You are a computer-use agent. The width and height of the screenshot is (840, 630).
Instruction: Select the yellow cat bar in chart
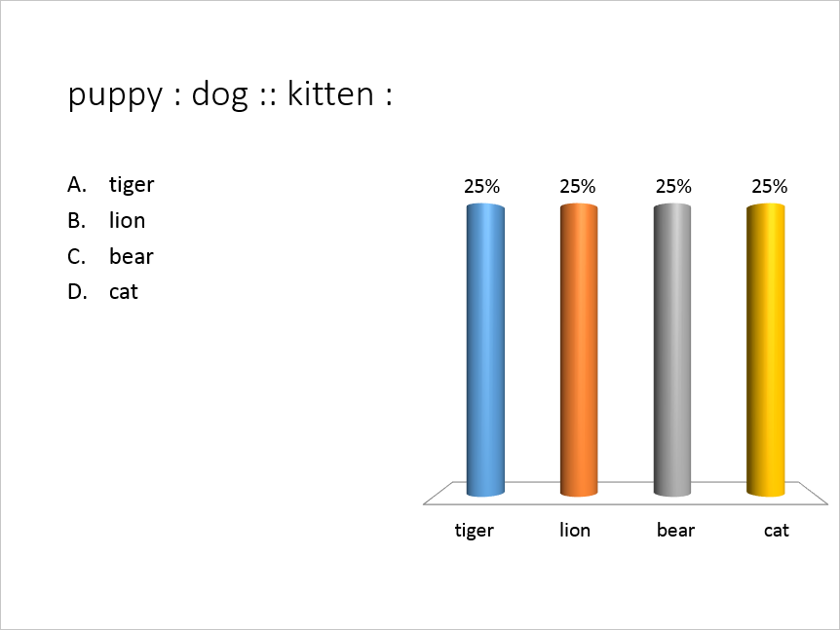pyautogui.click(x=766, y=351)
